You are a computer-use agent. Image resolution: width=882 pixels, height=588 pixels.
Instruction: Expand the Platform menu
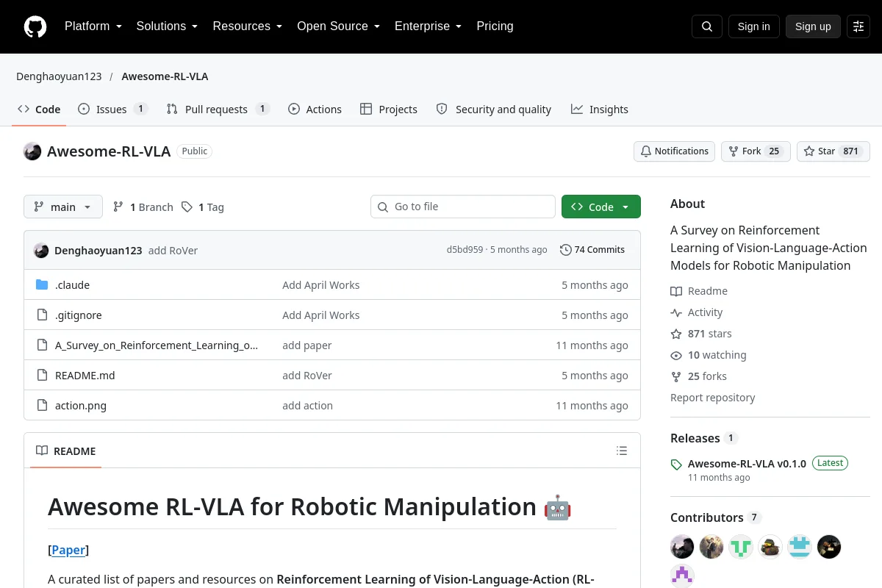(93, 26)
